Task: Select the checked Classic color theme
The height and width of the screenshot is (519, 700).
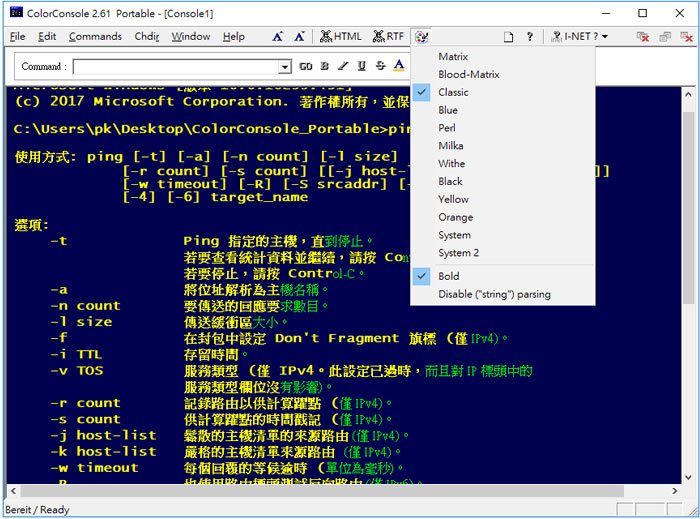Action: pyautogui.click(x=453, y=92)
